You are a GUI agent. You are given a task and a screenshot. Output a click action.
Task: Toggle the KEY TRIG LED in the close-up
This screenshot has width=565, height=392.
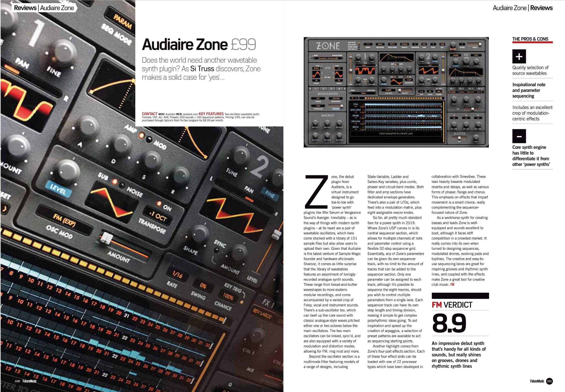(x=242, y=302)
